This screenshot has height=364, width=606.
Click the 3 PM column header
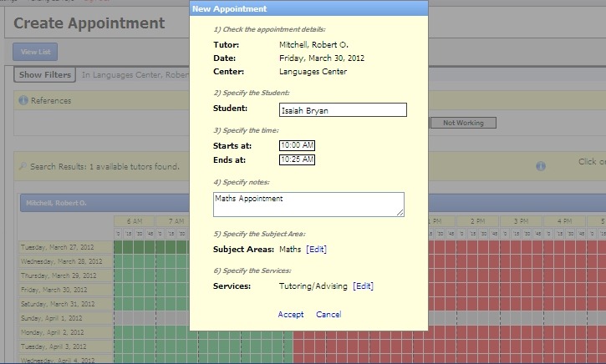pos(521,221)
